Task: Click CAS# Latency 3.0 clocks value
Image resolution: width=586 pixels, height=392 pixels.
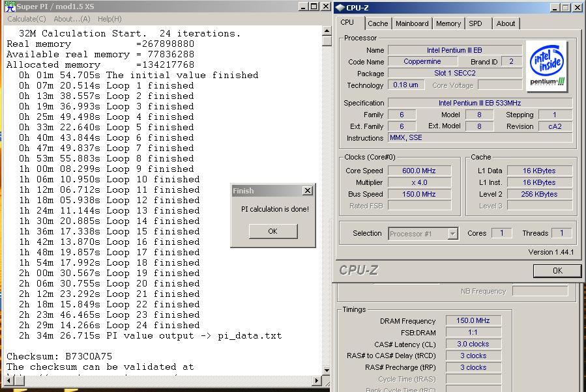Action: (x=473, y=344)
